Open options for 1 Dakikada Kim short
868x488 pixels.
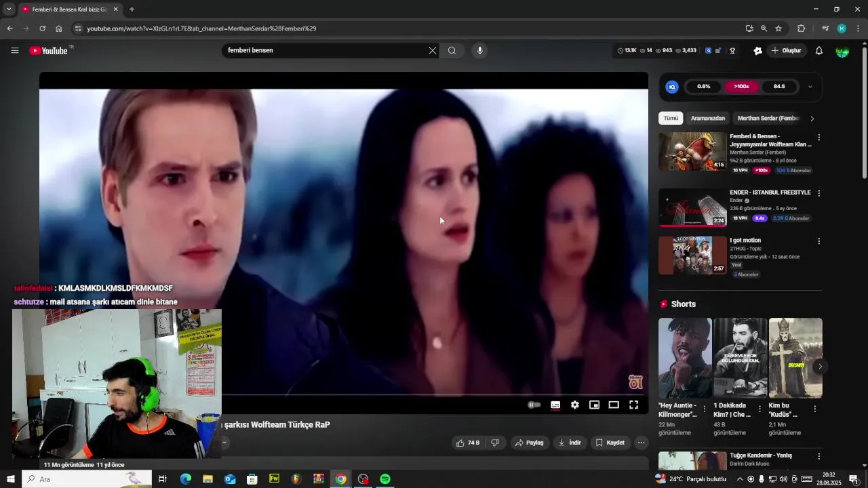point(759,409)
